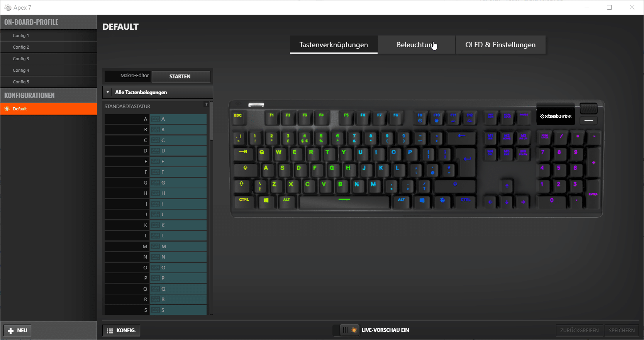Open the OLED & Einstellungen tab
The image size is (644, 340).
(500, 45)
